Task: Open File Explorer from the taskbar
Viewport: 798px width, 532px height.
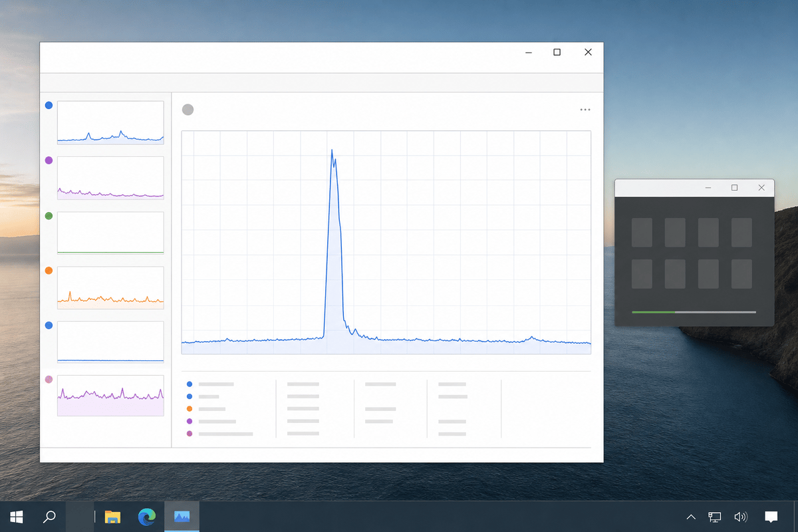Action: click(x=113, y=517)
